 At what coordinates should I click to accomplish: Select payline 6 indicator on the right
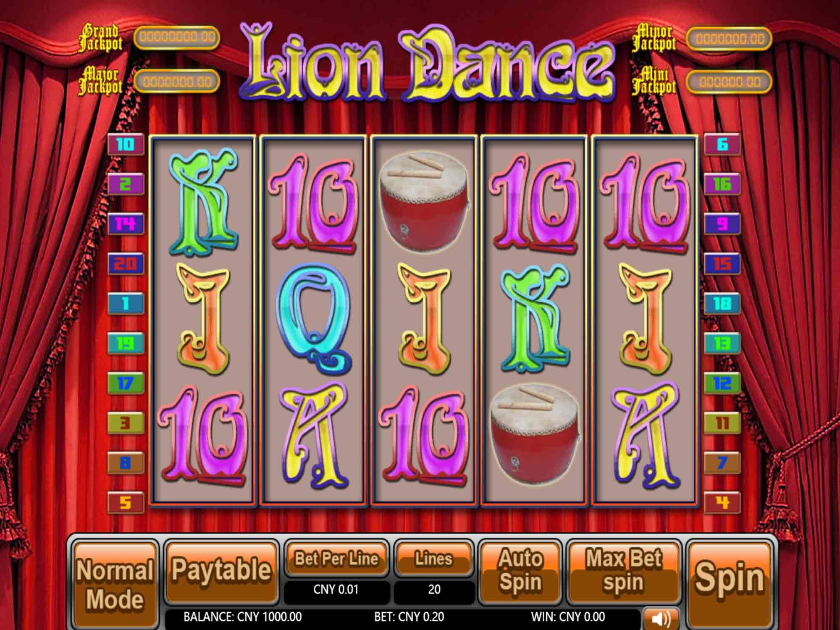722,144
